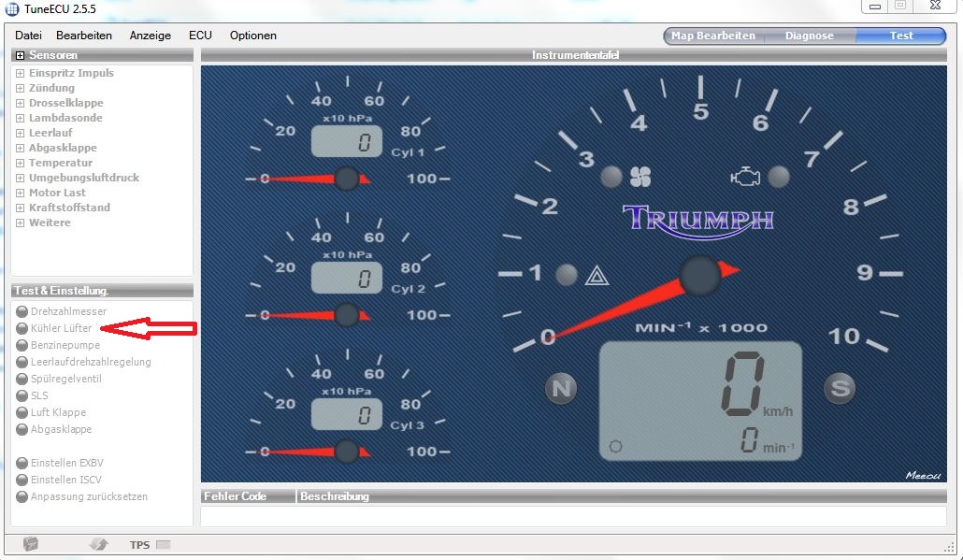The height and width of the screenshot is (560, 963).
Task: Expand the Kraftstoffstand tree node
Action: [20, 208]
